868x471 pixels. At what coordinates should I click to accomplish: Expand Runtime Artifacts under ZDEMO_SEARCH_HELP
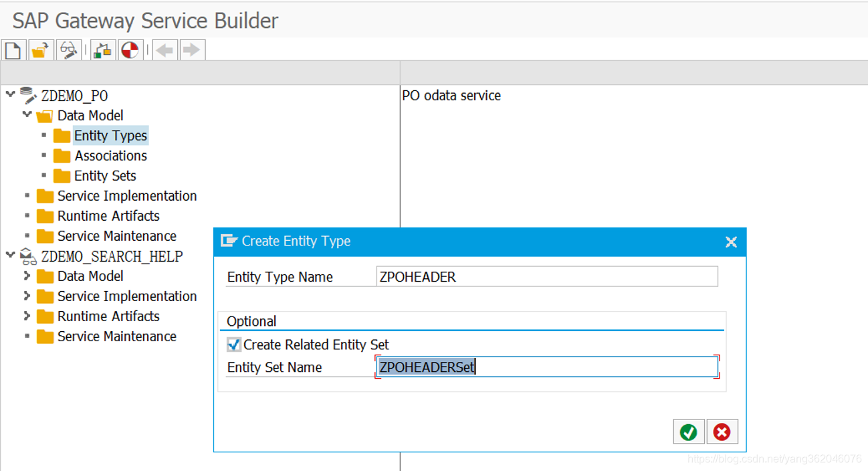click(x=27, y=316)
